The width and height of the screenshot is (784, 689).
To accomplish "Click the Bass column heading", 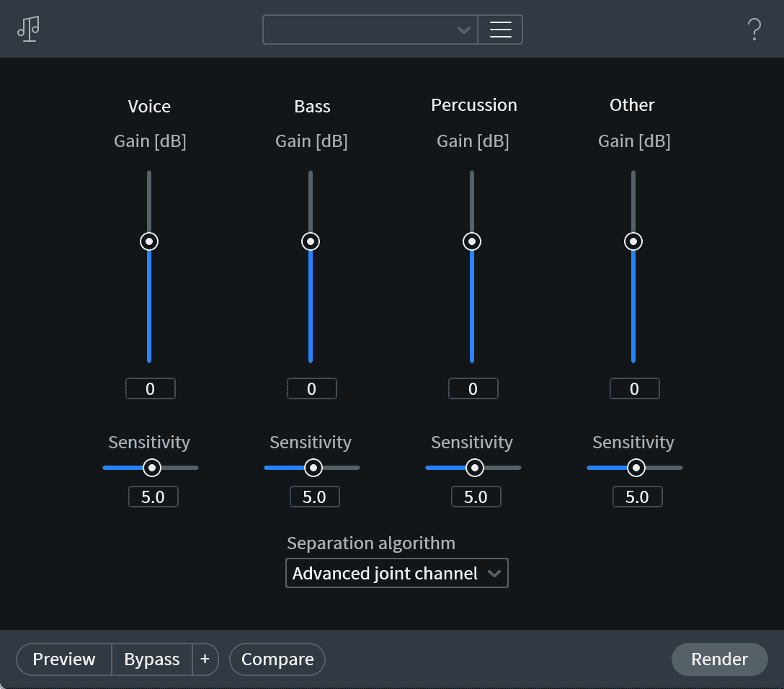I will 312,106.
